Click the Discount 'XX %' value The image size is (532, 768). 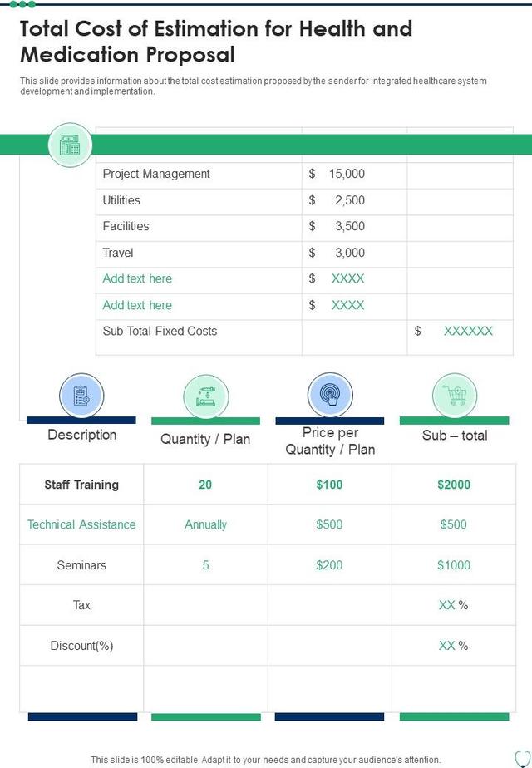click(453, 646)
